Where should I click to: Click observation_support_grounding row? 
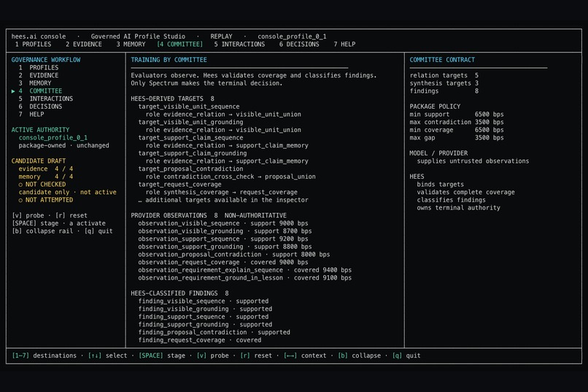click(x=225, y=247)
